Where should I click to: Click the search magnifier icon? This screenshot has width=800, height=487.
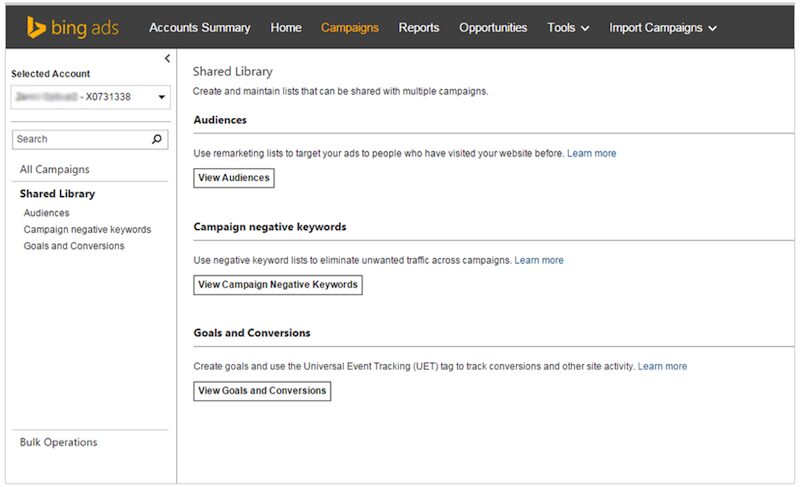tap(157, 139)
